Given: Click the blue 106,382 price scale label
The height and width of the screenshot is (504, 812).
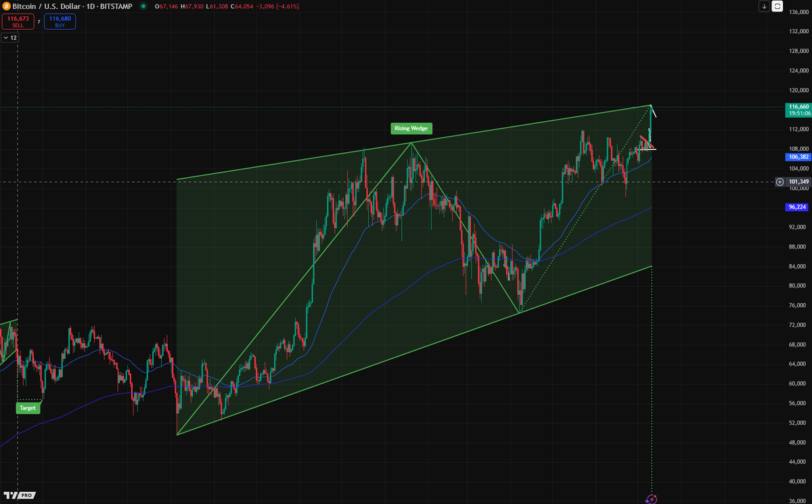Looking at the screenshot, I should pyautogui.click(x=796, y=157).
